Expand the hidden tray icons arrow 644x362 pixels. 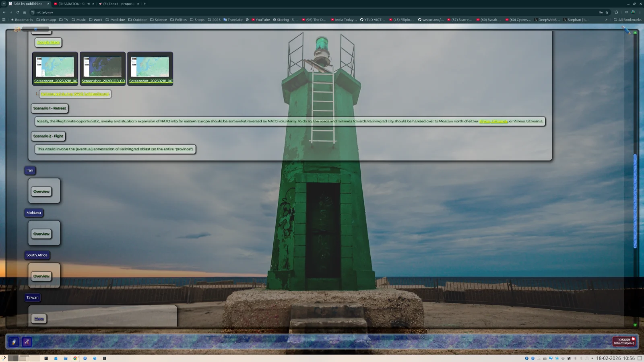[592, 358]
